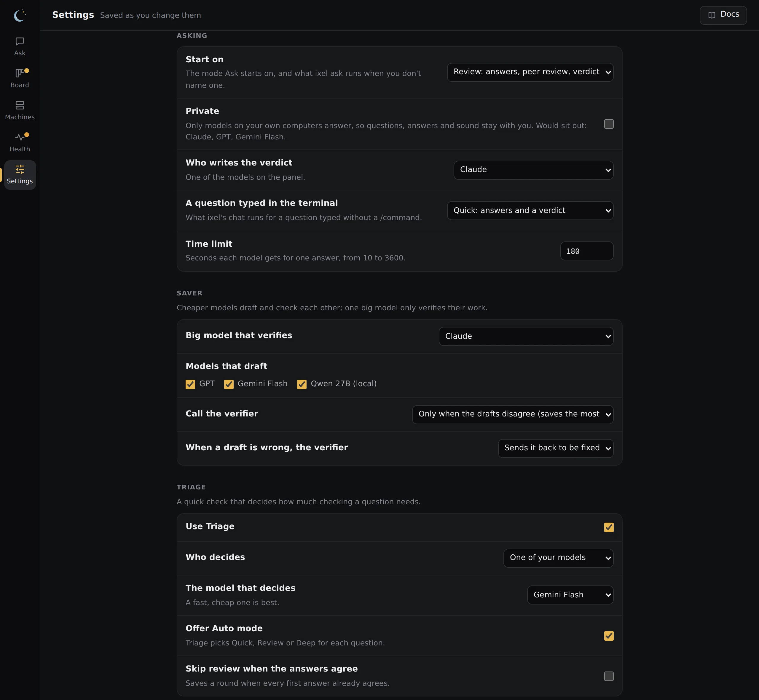The height and width of the screenshot is (700, 759).
Task: Click 'Saves a round when every first answer' text
Action: [x=287, y=683]
